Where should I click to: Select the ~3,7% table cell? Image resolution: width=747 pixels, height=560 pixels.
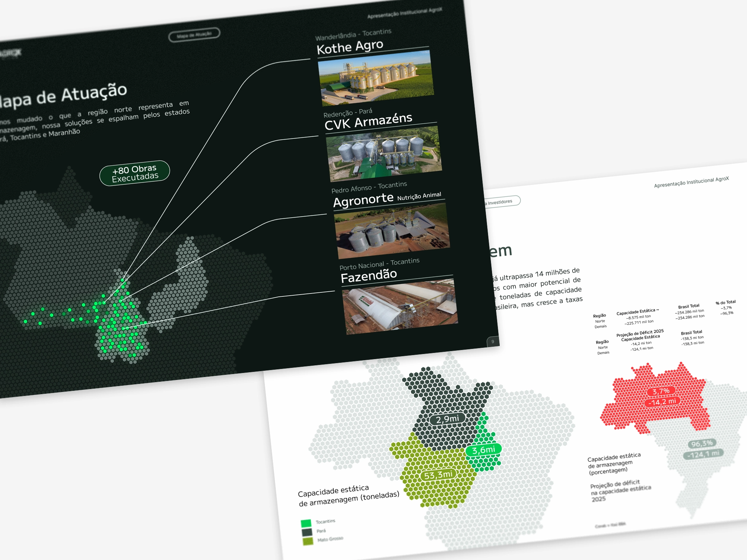726,308
